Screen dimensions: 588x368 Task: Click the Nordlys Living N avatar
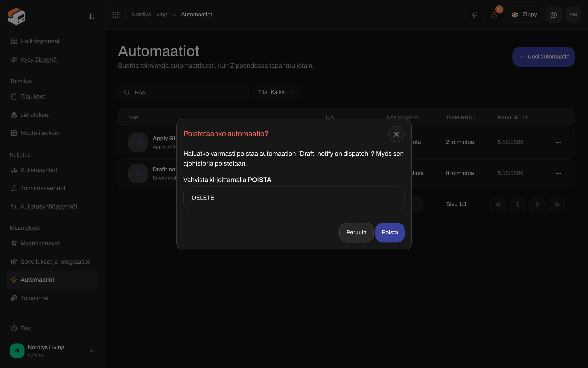pyautogui.click(x=17, y=351)
